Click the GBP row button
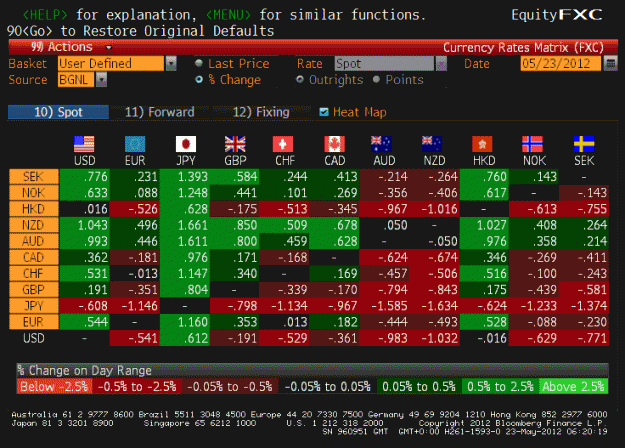Screen dimensions: 625x448 tap(33, 290)
